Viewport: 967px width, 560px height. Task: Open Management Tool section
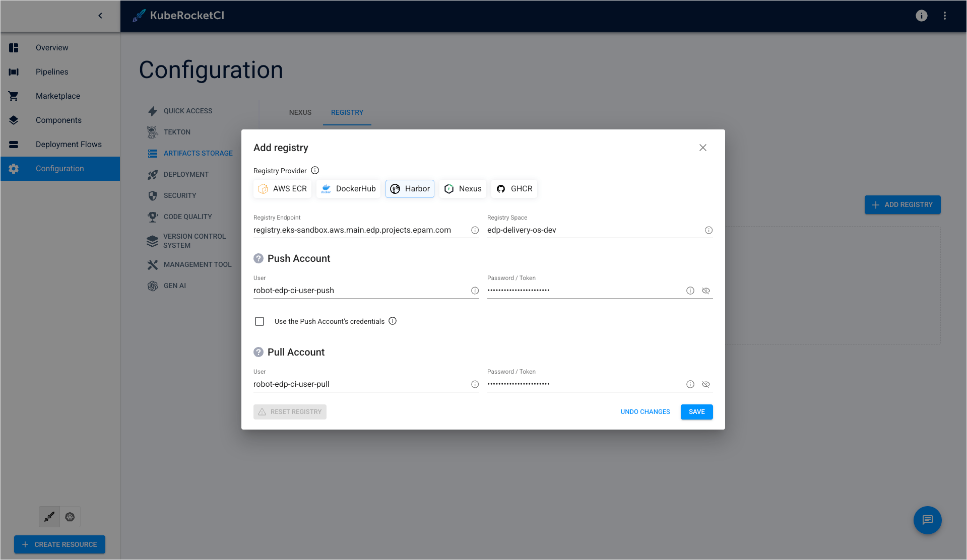[x=189, y=264]
